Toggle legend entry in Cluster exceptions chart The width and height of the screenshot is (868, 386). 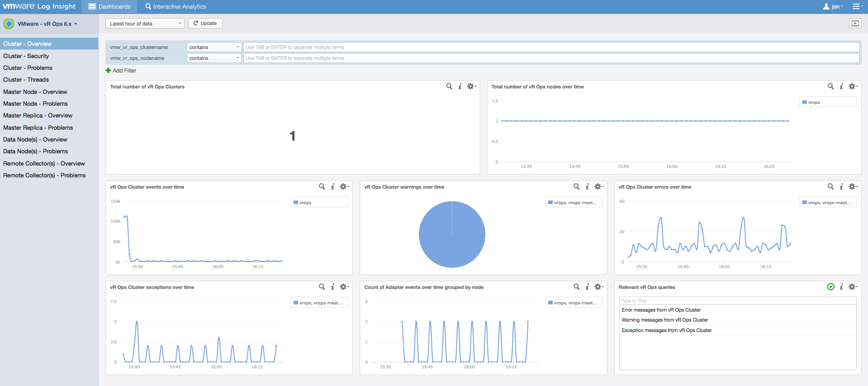coord(319,303)
